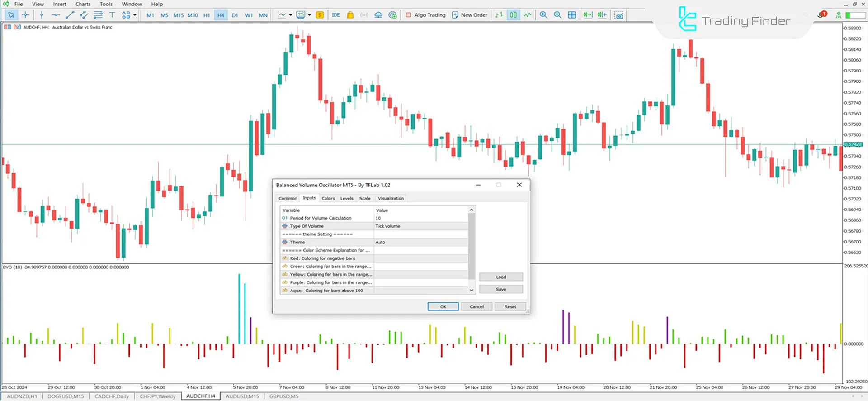Open the Type Of Volume value dropdown
The height and width of the screenshot is (401, 868).
click(420, 226)
